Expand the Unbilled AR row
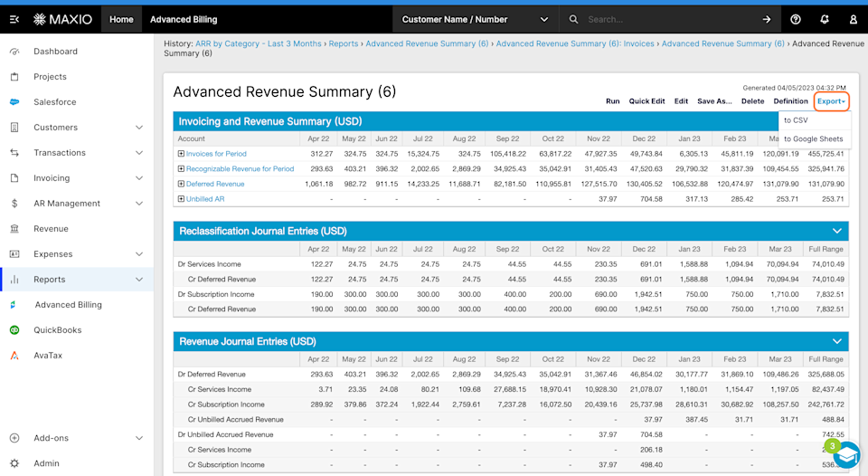 181,199
